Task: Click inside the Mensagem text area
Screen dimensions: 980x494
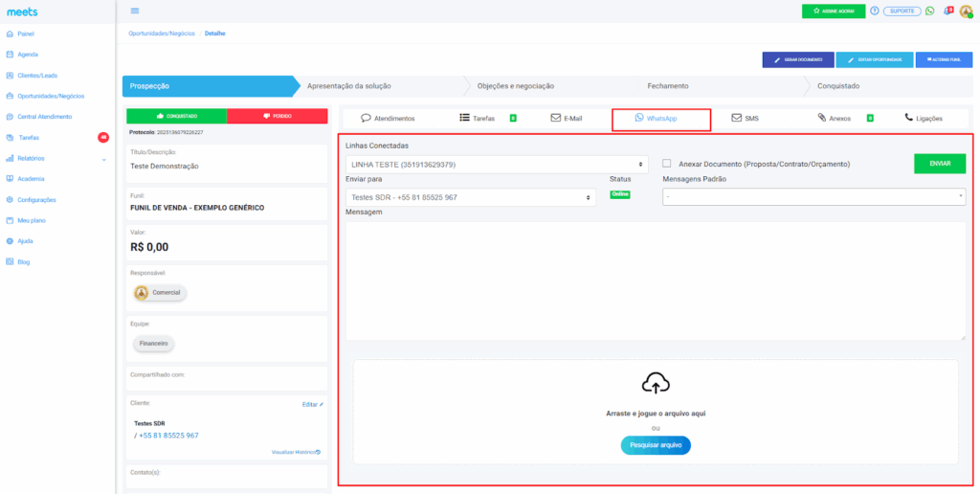Action: point(656,278)
